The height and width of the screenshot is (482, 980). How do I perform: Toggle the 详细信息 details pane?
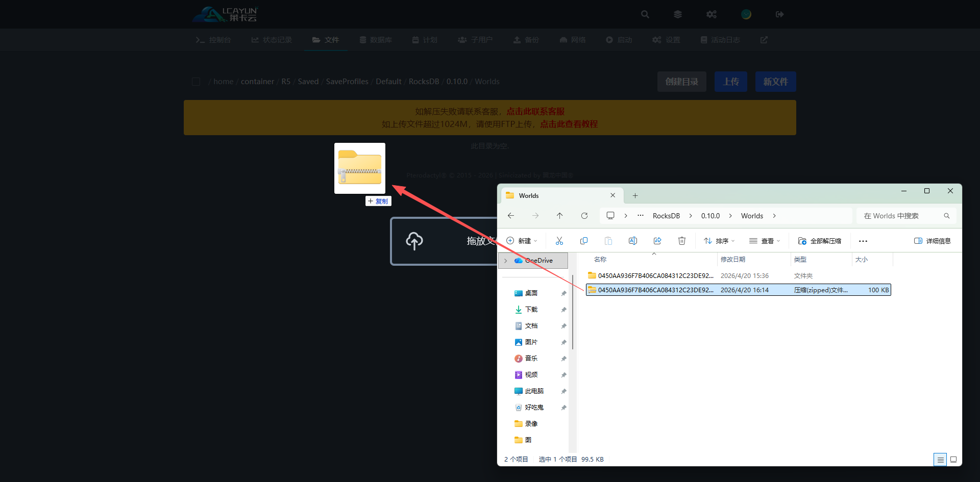click(933, 241)
